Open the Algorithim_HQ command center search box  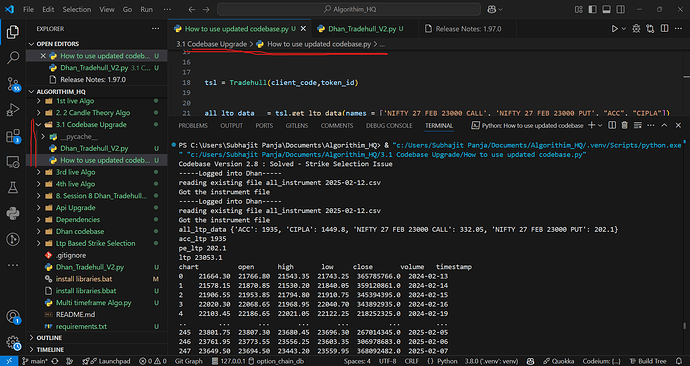coord(349,9)
